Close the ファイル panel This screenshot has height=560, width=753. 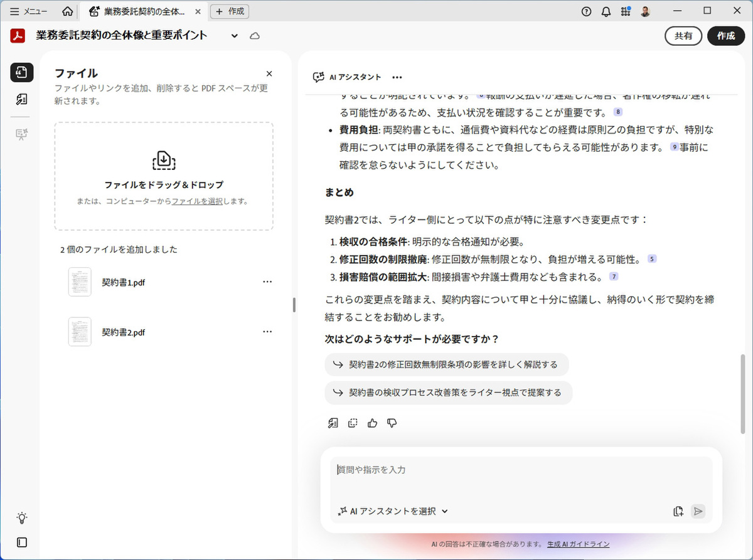(x=269, y=73)
